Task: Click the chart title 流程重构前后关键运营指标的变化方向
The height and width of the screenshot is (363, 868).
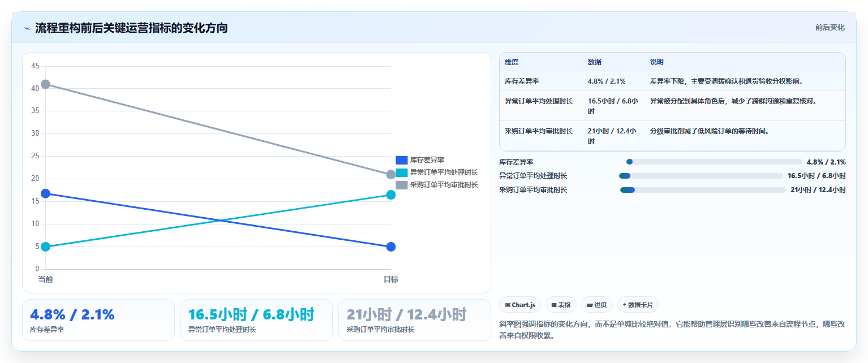Action: (x=131, y=28)
